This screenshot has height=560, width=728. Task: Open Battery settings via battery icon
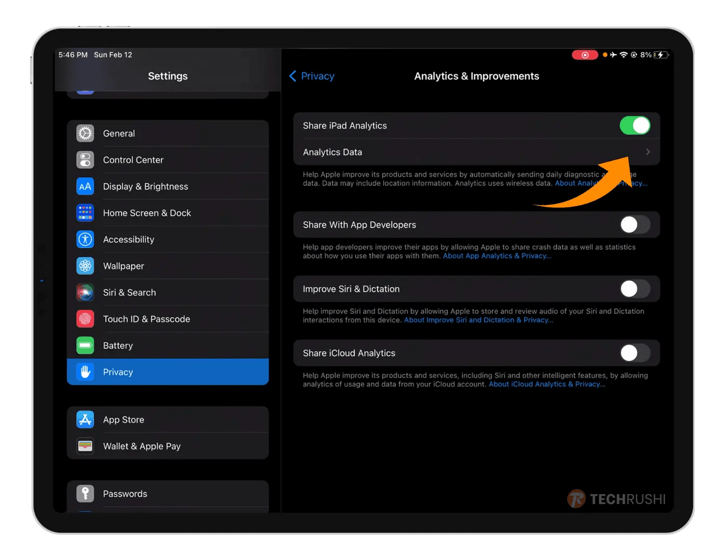pyautogui.click(x=85, y=345)
